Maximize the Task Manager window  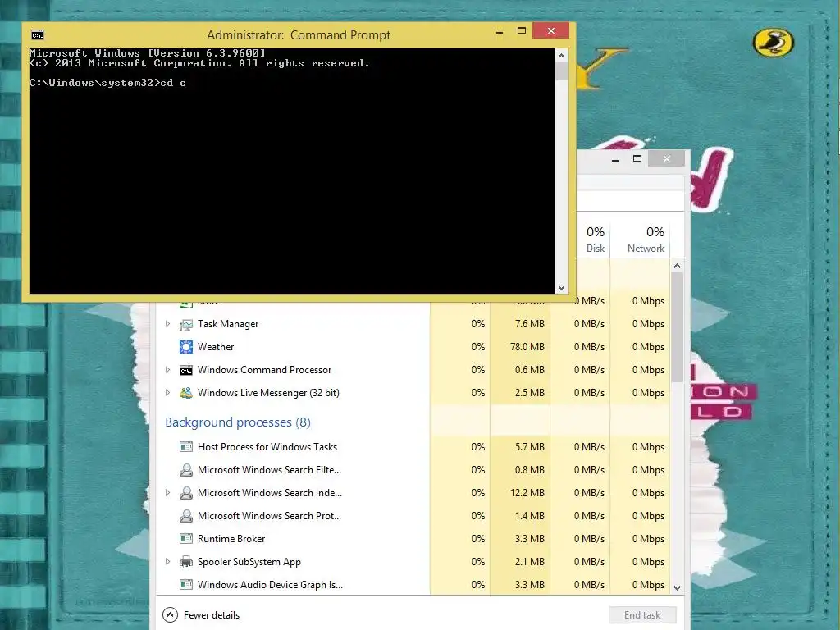pos(637,158)
